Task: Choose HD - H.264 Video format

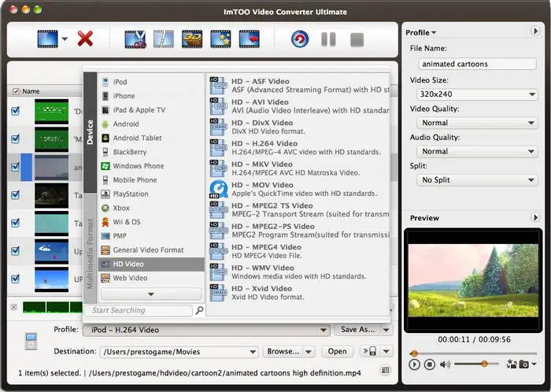Action: 299,147
